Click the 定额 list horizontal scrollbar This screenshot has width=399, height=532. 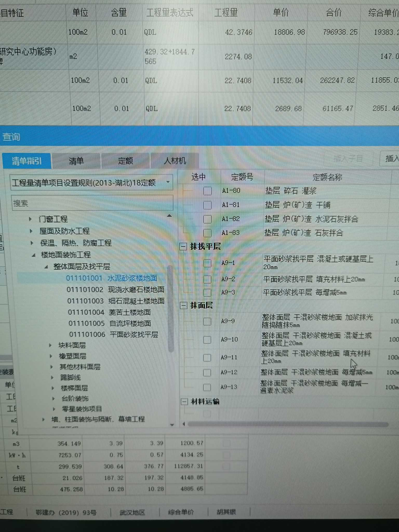288,424
